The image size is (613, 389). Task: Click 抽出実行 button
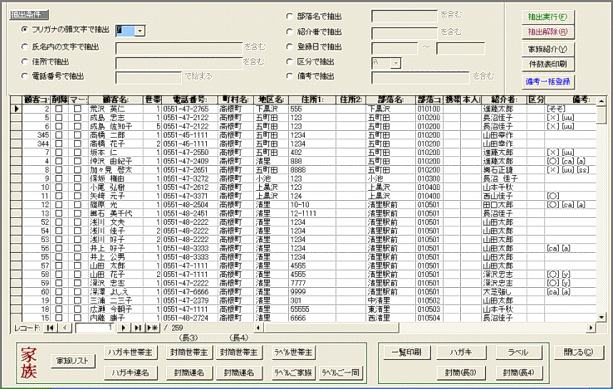tap(548, 17)
